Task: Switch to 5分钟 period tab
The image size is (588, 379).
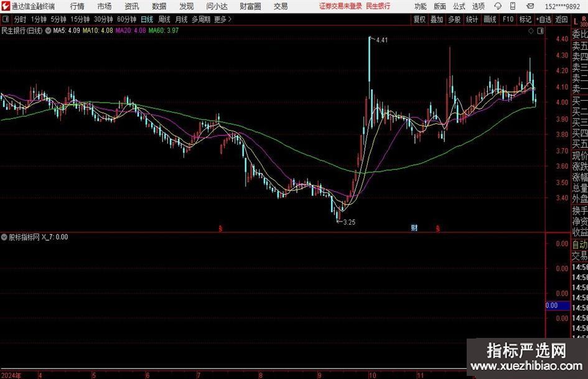Action: [x=58, y=19]
